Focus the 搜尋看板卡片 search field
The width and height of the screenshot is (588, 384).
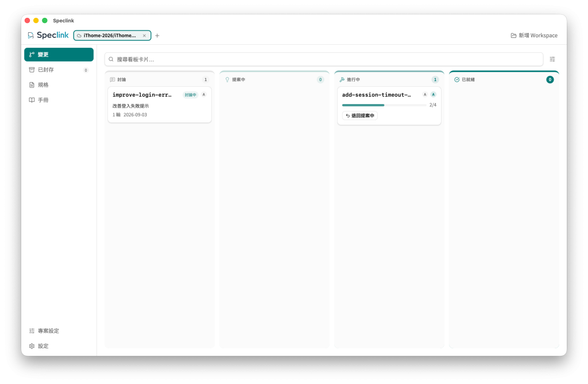tap(324, 59)
